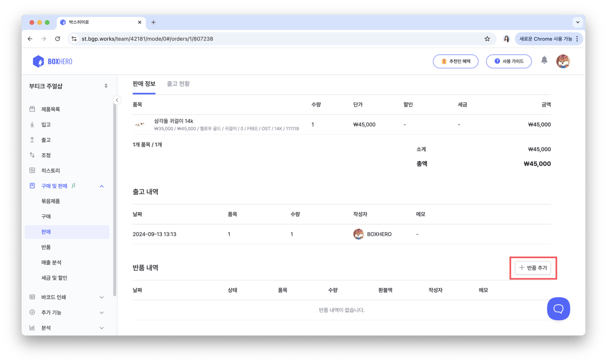This screenshot has width=607, height=364.
Task: Reload the page in browser
Action: [58, 39]
